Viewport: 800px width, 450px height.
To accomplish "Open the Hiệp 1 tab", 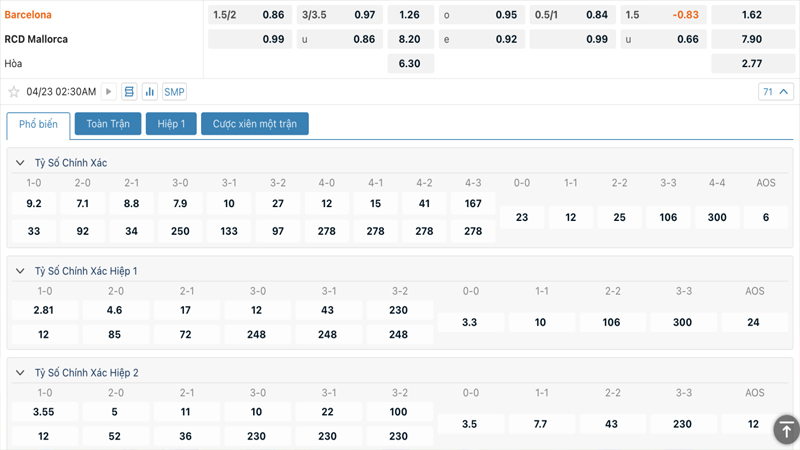I will pos(171,124).
